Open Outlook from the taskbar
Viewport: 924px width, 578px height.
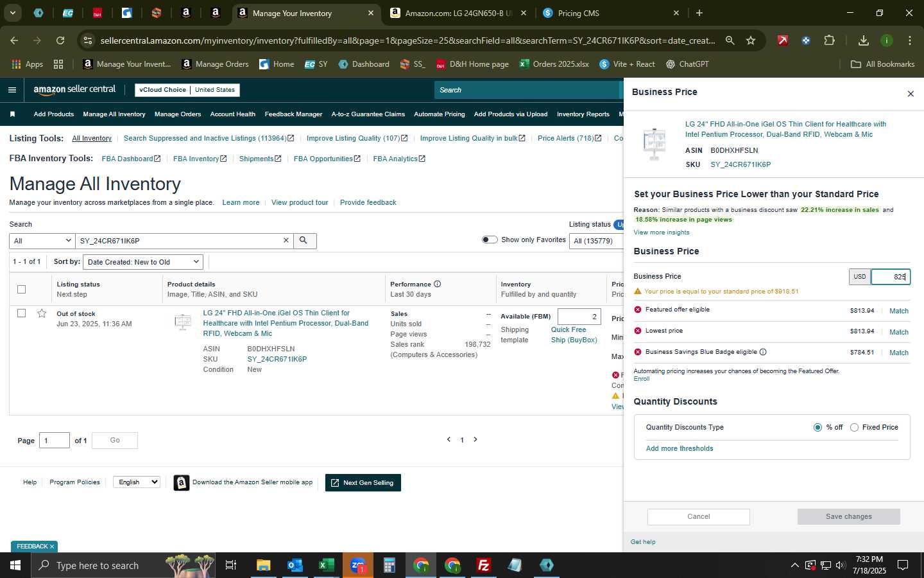[295, 565]
